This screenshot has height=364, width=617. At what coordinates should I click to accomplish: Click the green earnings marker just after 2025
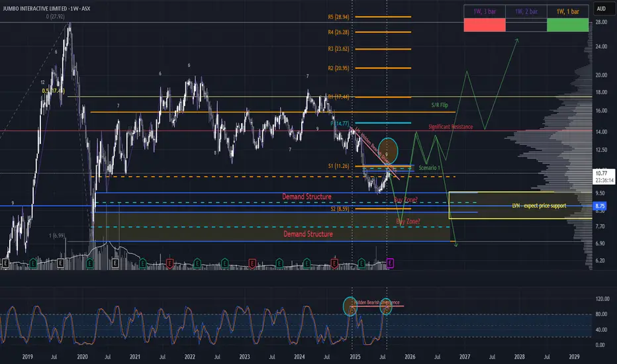pyautogui.click(x=361, y=263)
